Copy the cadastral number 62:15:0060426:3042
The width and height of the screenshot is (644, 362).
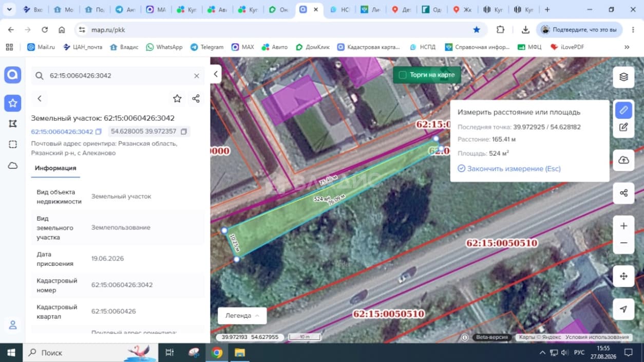tap(99, 132)
